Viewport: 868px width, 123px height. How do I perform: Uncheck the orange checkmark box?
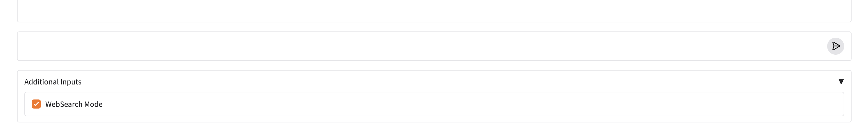[x=36, y=104]
